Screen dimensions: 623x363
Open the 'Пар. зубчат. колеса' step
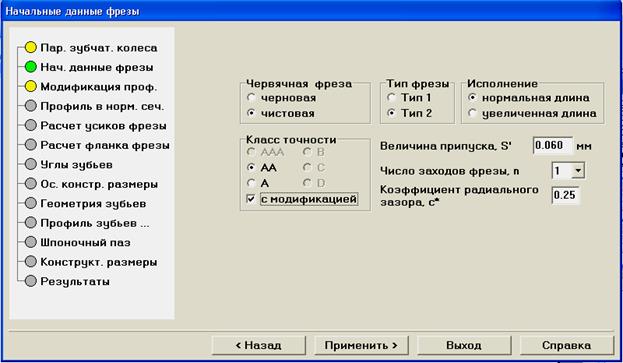pos(91,48)
